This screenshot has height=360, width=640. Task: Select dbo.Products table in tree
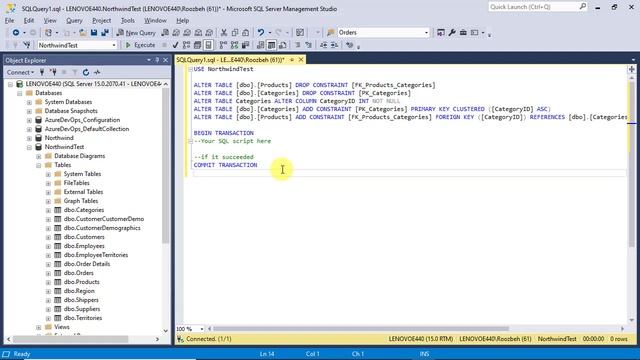tap(82, 282)
